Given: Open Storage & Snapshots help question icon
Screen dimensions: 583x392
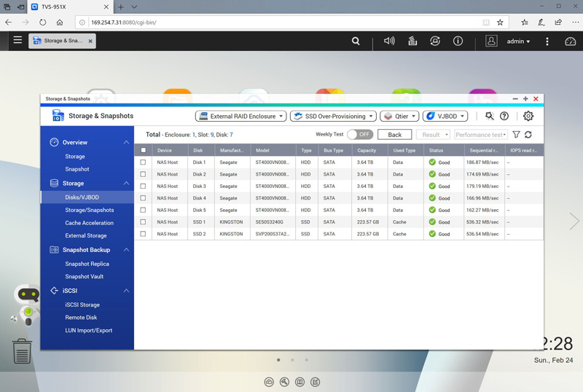Looking at the screenshot, I should coord(504,116).
